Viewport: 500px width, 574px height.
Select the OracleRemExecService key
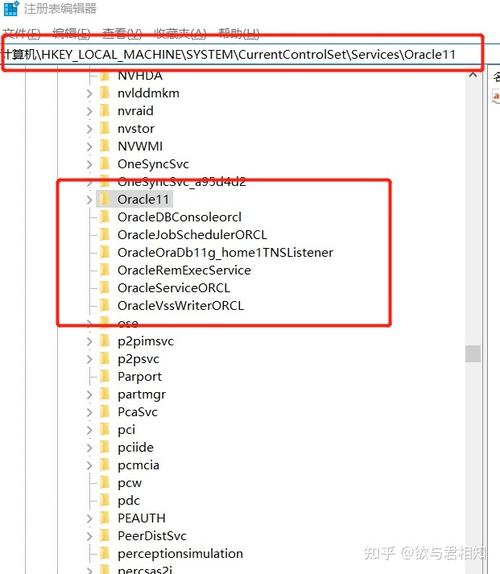[x=184, y=270]
